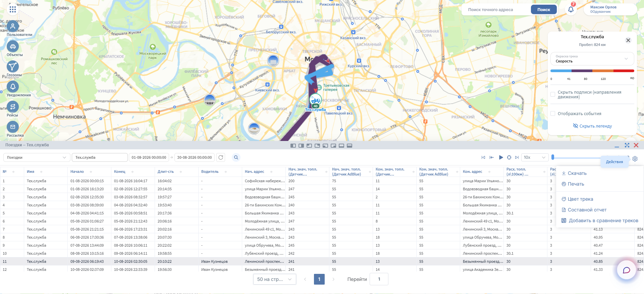Click the refresh icon next to date range
644x294 pixels.
pos(221,157)
